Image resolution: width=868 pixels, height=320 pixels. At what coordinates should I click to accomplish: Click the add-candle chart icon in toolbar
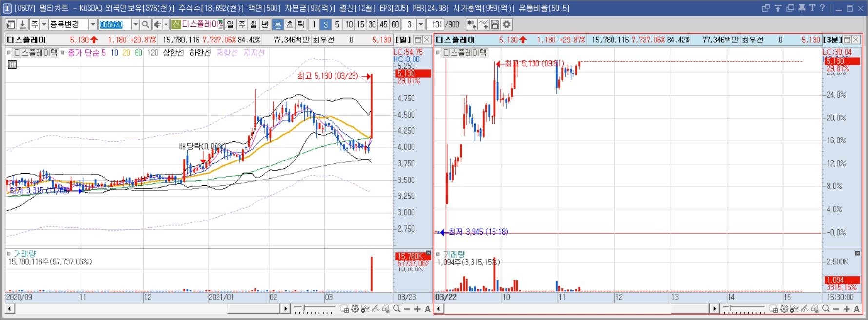[x=471, y=24]
